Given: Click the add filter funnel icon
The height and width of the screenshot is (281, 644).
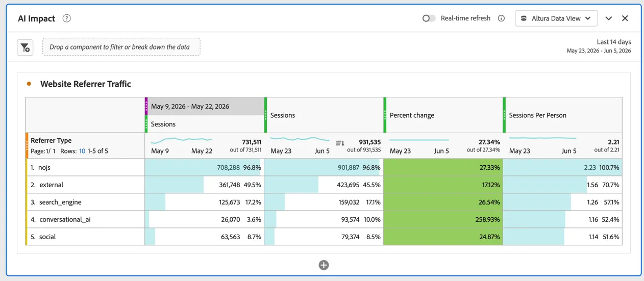Looking at the screenshot, I should pyautogui.click(x=25, y=47).
